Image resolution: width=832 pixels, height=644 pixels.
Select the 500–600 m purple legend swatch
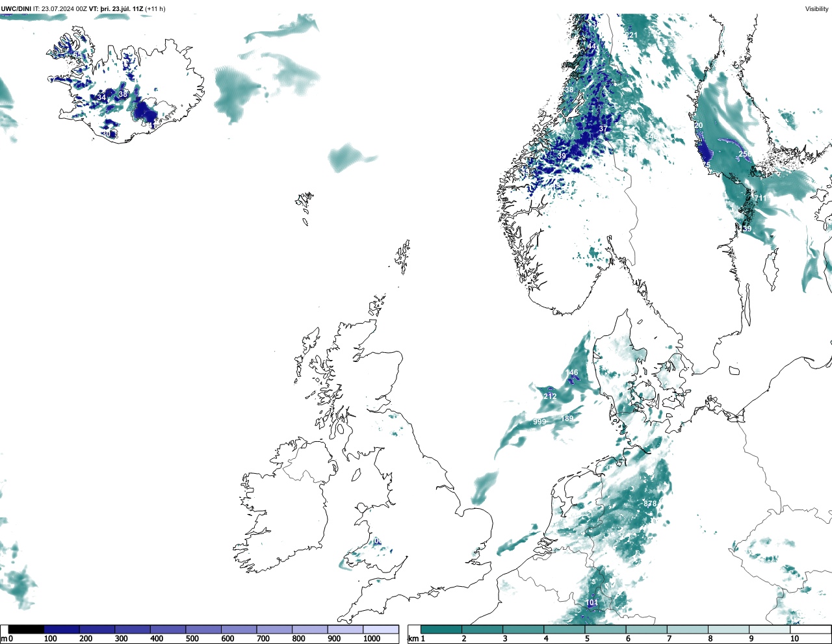coord(203,629)
